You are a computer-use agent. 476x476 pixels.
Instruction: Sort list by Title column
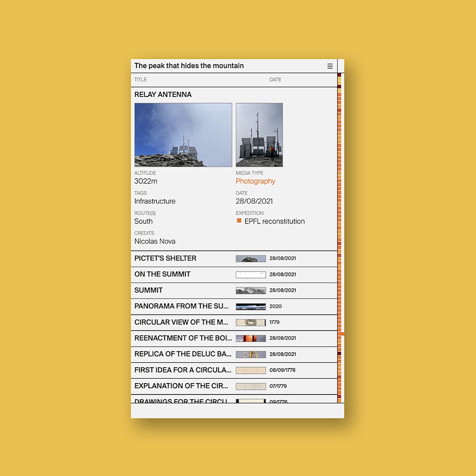140,80
